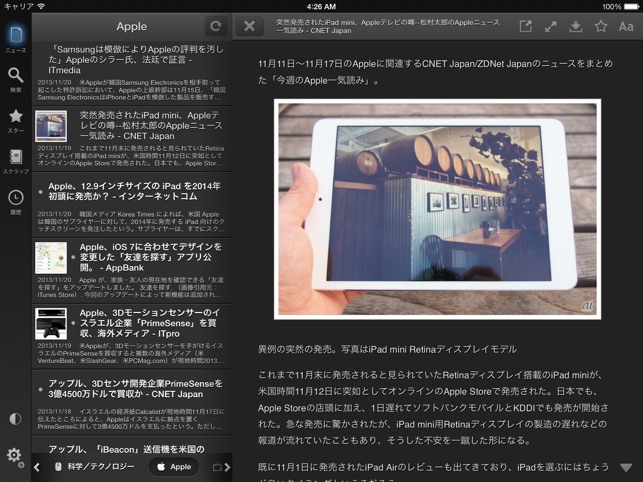Tap the intro paragraph beginning 11月11日〜11月17日
The image size is (643, 482).
point(436,72)
